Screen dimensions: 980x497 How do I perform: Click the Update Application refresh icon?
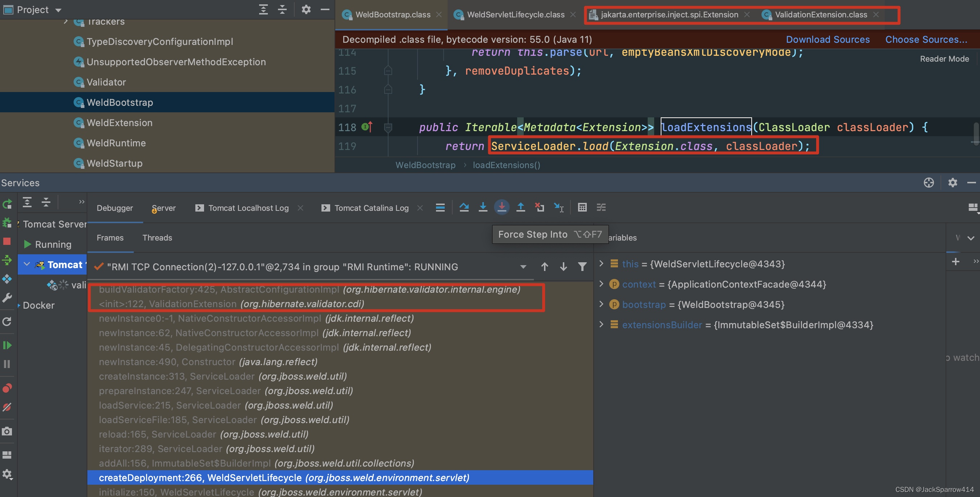pyautogui.click(x=7, y=322)
